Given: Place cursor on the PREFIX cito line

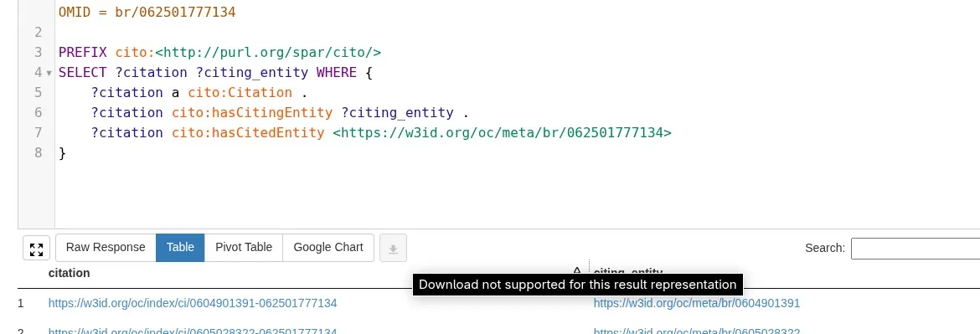Looking at the screenshot, I should [x=220, y=53].
